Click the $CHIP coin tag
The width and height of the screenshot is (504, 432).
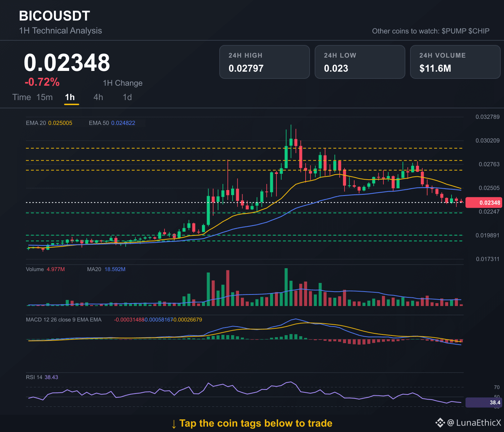tap(479, 31)
